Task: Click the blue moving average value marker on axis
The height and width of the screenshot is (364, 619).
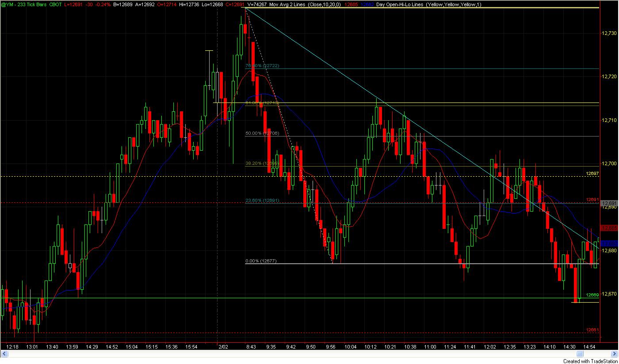Action: click(609, 243)
